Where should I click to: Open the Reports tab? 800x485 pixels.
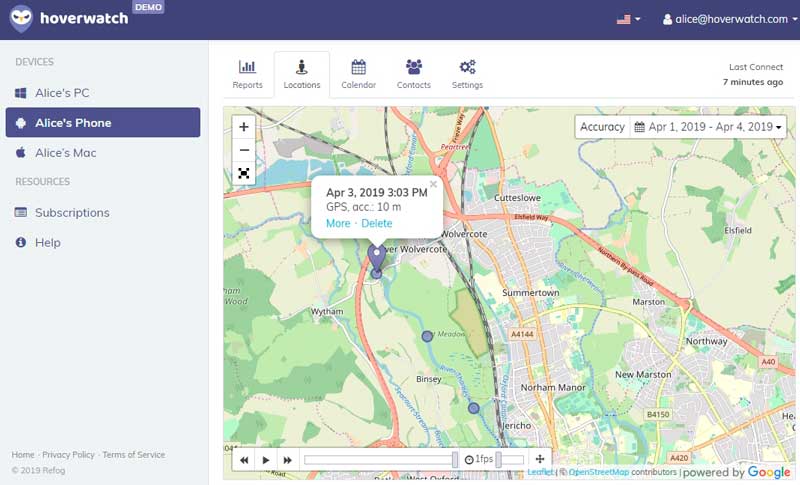(247, 74)
